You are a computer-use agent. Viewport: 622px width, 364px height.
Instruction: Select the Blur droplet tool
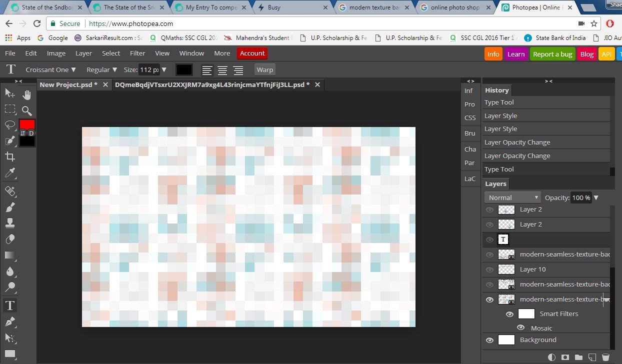[10, 271]
